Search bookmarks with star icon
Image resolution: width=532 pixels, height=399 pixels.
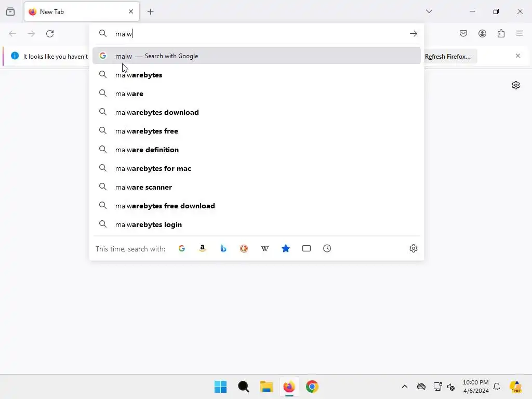click(x=286, y=248)
